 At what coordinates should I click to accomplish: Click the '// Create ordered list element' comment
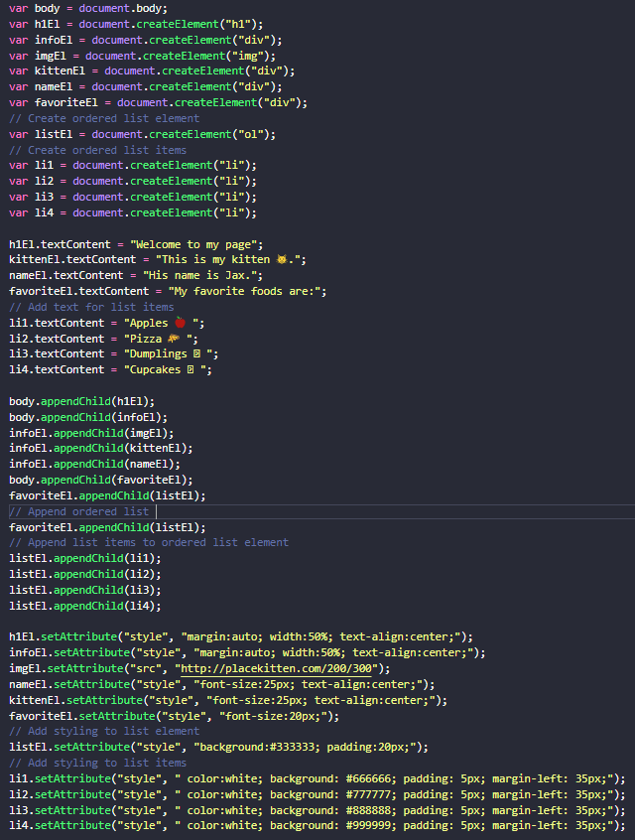pyautogui.click(x=104, y=118)
